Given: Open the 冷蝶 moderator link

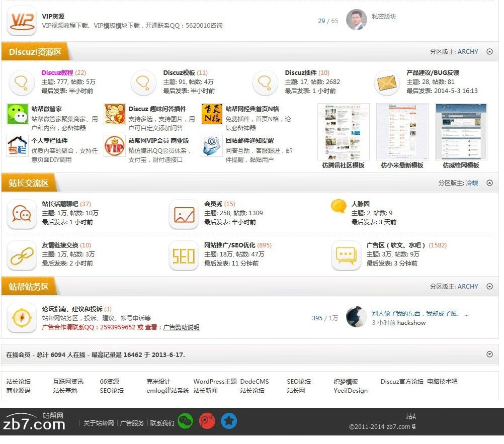Looking at the screenshot, I should (472, 183).
